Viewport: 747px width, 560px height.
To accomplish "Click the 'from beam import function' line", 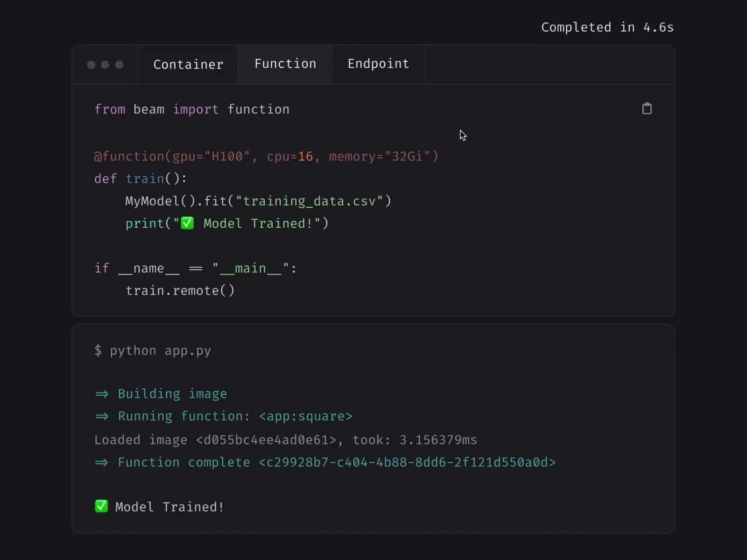I will 192,109.
